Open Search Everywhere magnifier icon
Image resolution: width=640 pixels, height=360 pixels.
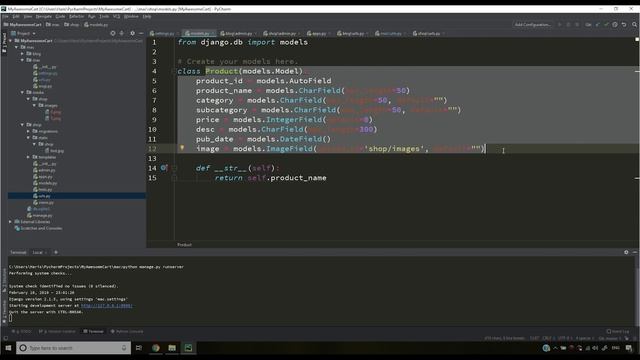[634, 24]
